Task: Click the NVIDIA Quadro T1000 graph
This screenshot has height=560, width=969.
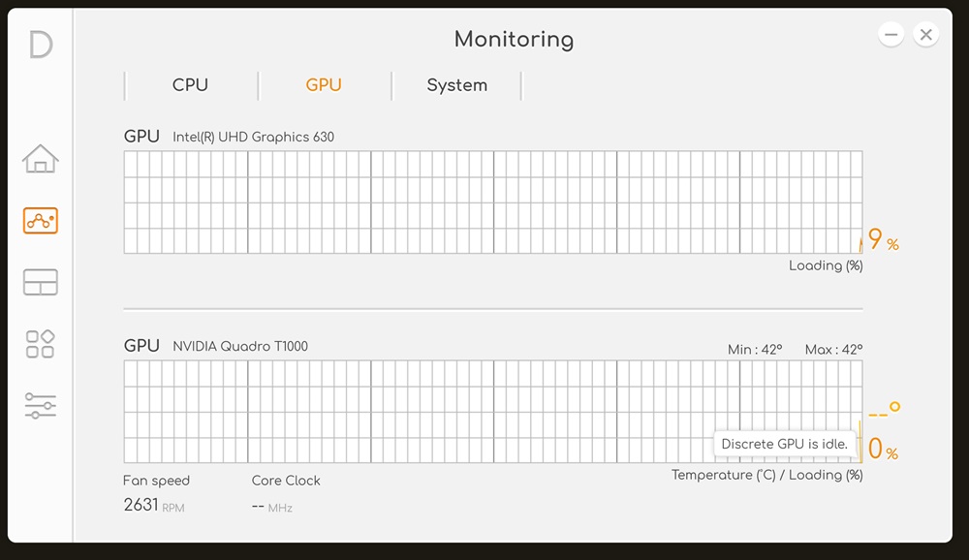Action: point(493,412)
